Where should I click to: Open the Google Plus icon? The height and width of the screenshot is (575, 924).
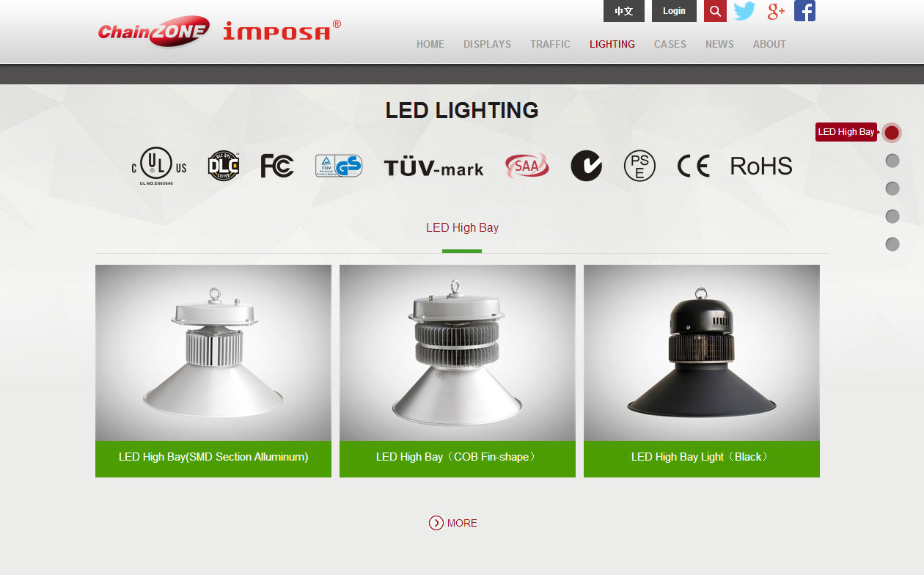pos(776,11)
